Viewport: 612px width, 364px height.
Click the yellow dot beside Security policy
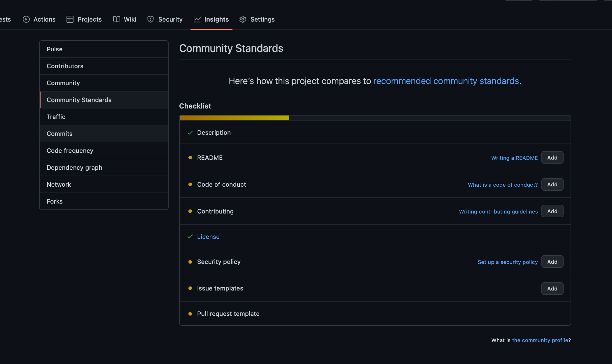[190, 262]
